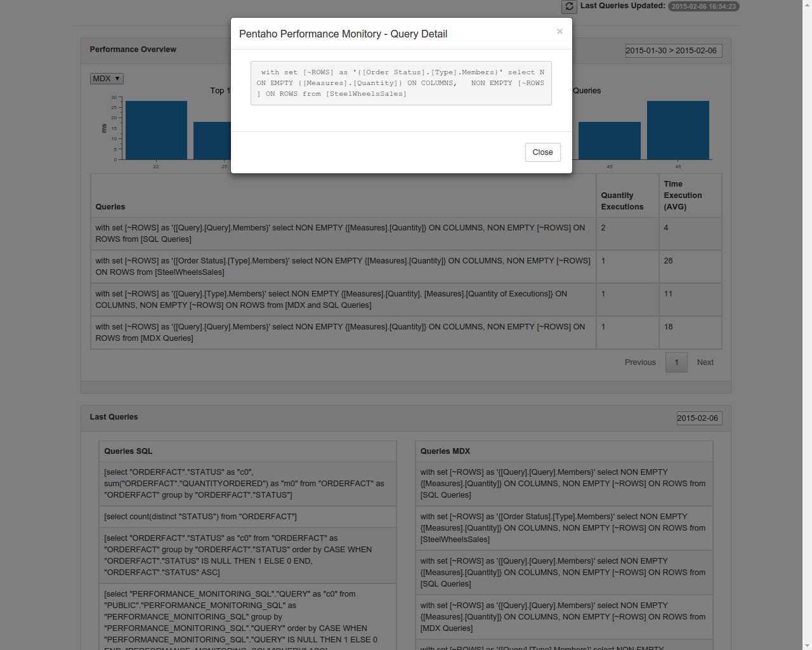812x650 pixels.
Task: Click the Time Execution (AVG) column header
Action: (690, 196)
